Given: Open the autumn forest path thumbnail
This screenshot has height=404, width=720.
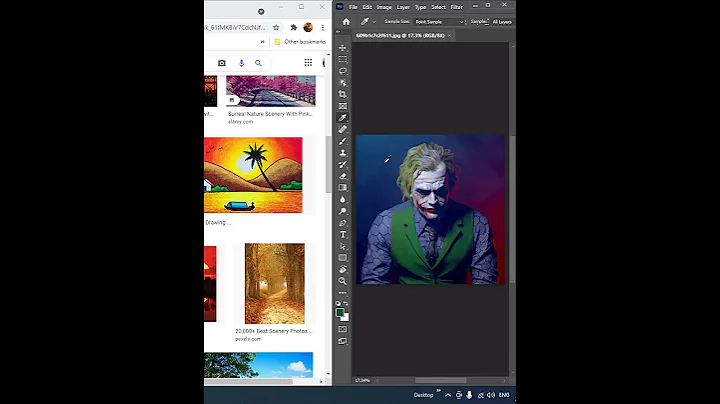Looking at the screenshot, I should pyautogui.click(x=275, y=284).
